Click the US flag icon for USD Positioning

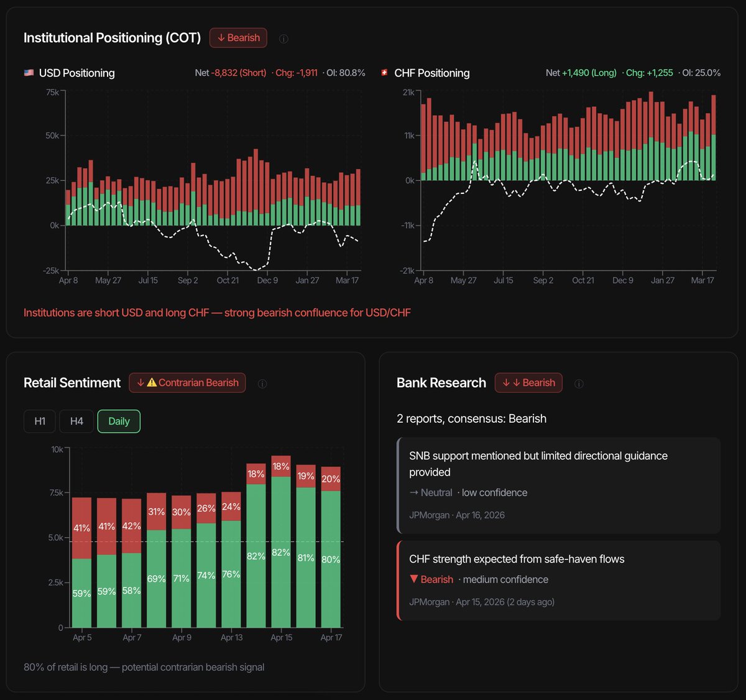[29, 73]
